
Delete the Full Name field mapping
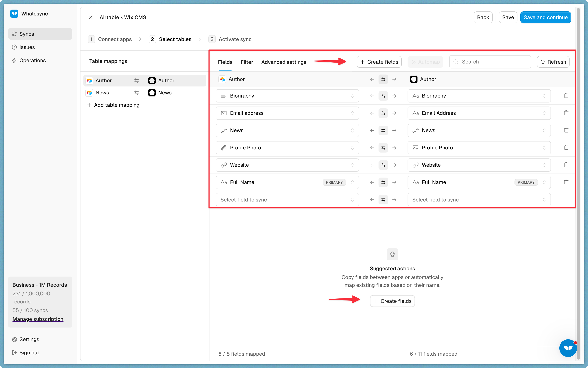(x=566, y=182)
